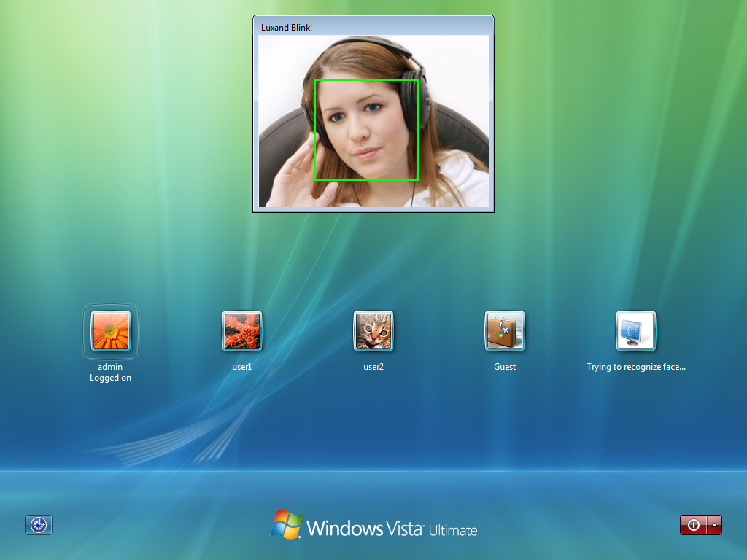Click the face recognition monitor icon
747x560 pixels.
pyautogui.click(x=636, y=330)
